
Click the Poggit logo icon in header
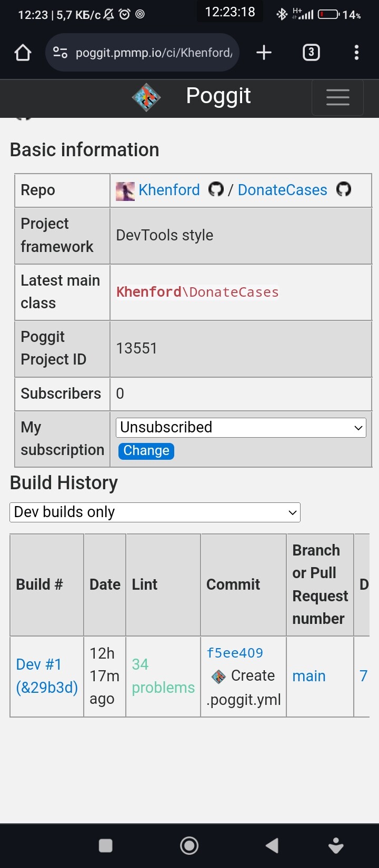pyautogui.click(x=146, y=97)
